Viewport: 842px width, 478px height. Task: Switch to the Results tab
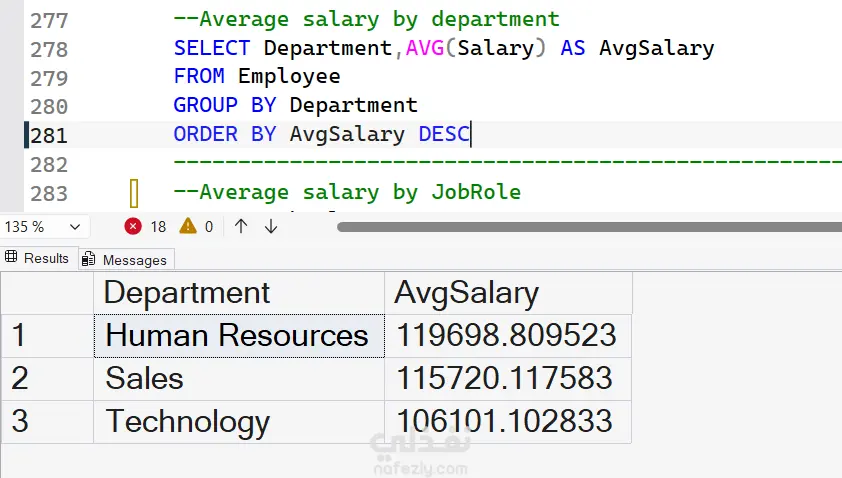[x=38, y=258]
